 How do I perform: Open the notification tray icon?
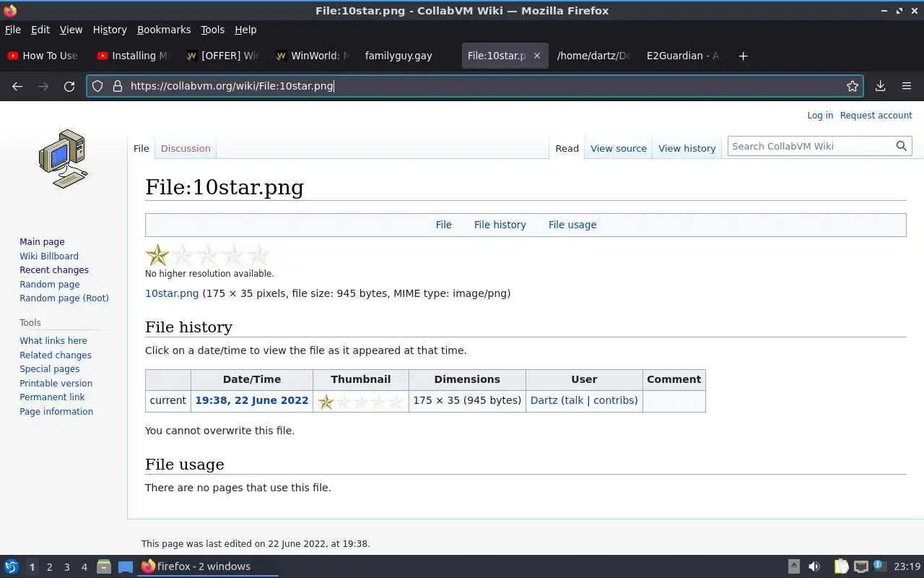click(x=879, y=566)
